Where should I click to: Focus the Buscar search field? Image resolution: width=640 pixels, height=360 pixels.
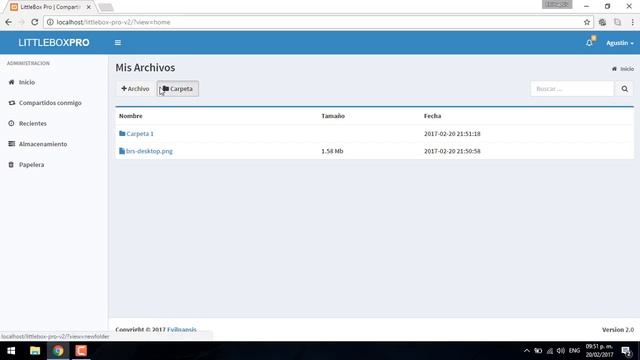572,89
